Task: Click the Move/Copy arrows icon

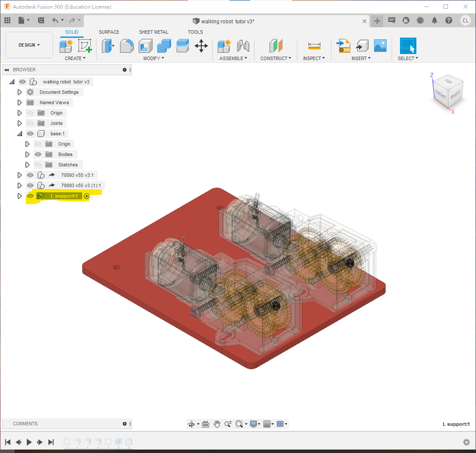Action: (x=201, y=45)
